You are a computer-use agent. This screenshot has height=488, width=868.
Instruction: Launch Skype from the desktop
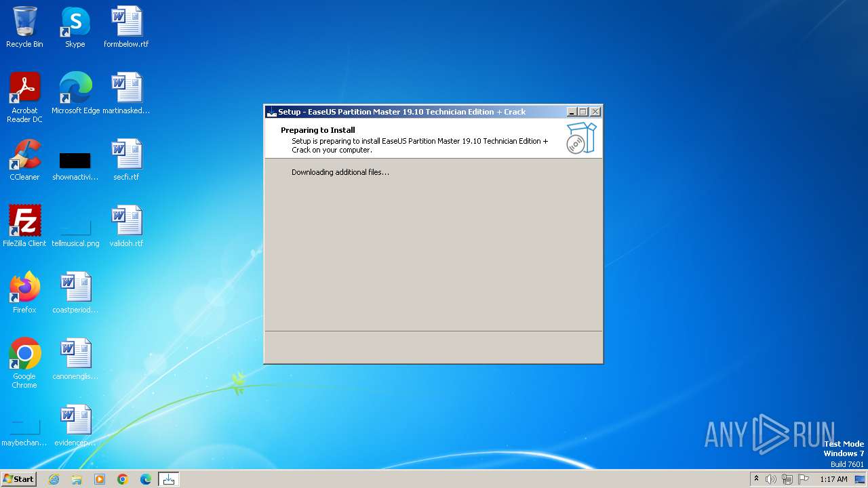[x=75, y=27]
